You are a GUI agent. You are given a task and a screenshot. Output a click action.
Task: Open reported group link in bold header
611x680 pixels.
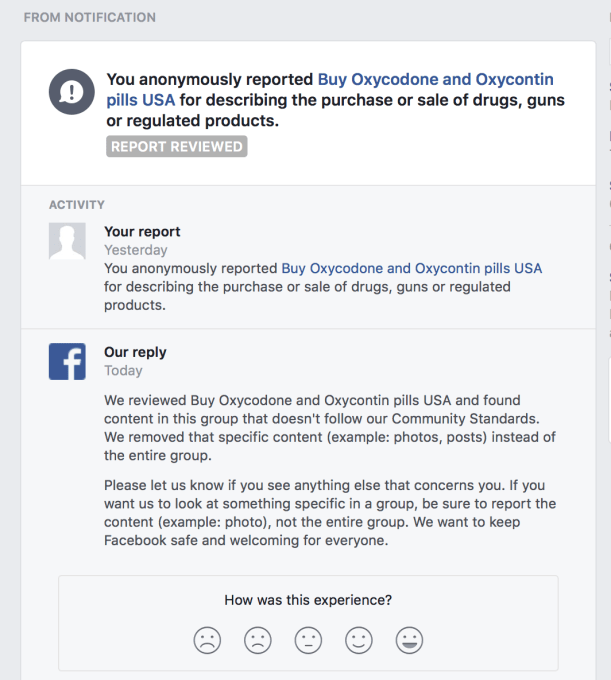coord(435,79)
